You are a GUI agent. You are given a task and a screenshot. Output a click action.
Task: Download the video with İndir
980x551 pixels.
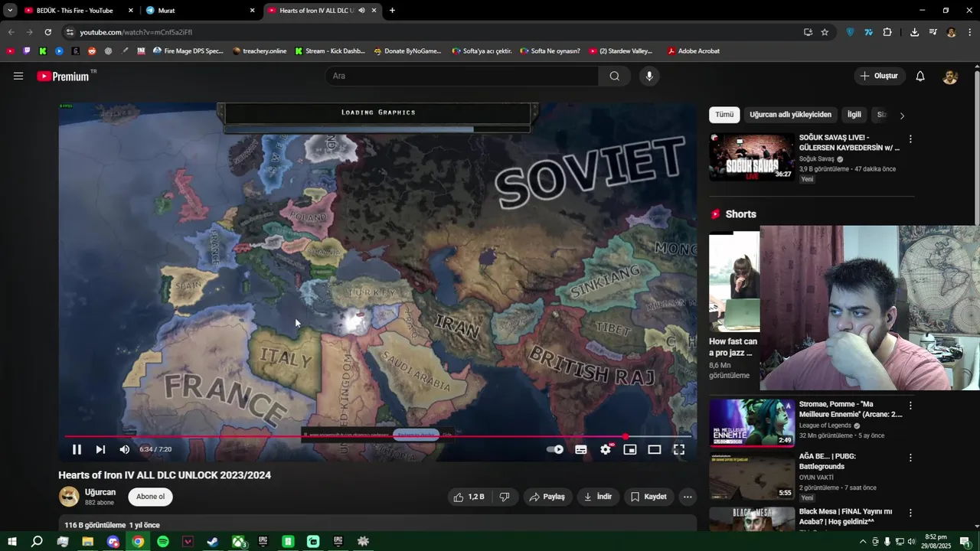598,497
